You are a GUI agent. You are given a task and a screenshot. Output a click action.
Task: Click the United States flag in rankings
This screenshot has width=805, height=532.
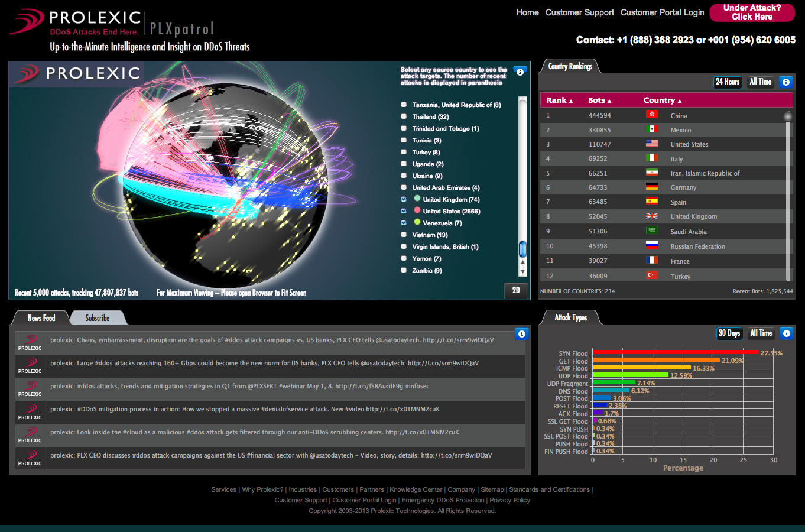click(x=652, y=142)
